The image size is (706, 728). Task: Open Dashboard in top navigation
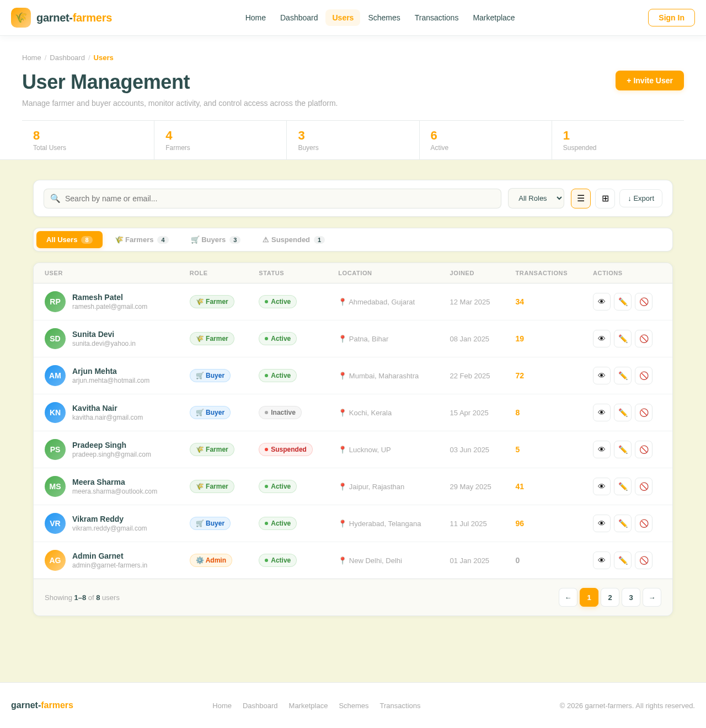pos(299,18)
